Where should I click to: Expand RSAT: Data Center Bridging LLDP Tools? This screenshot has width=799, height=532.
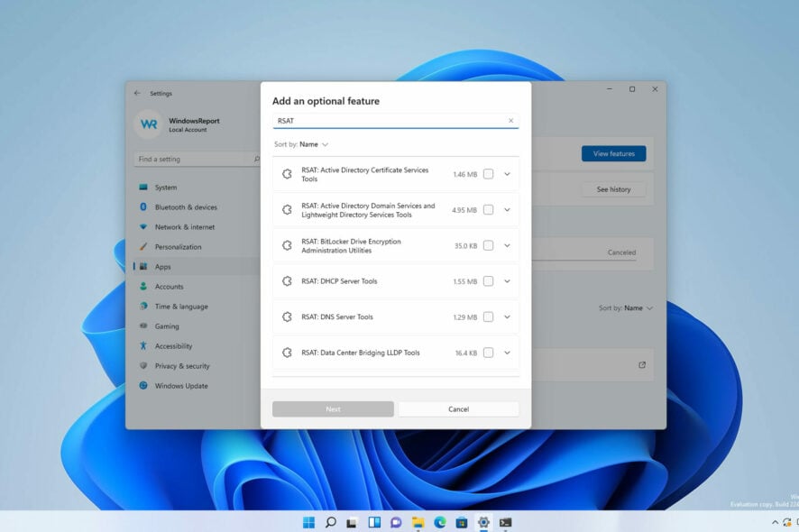(x=507, y=353)
